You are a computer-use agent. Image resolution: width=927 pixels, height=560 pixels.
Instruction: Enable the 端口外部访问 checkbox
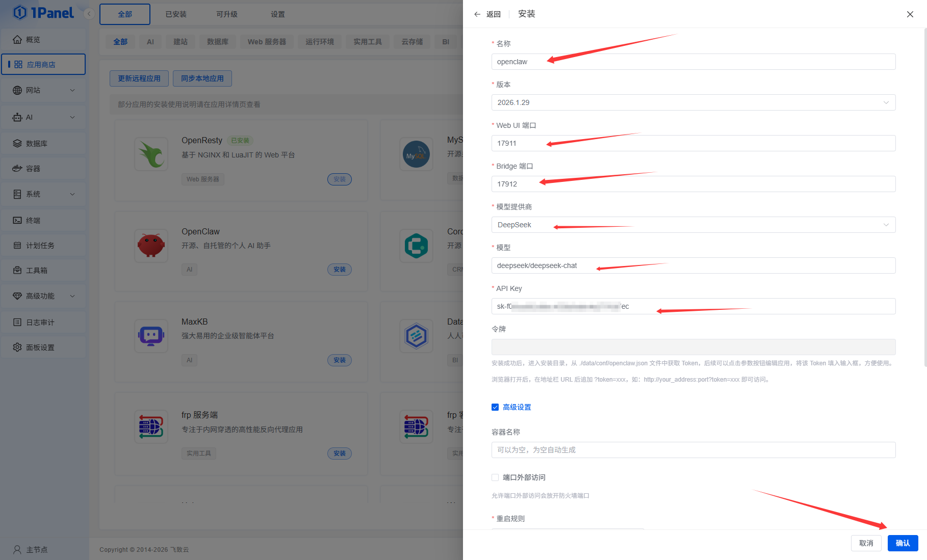[495, 477]
